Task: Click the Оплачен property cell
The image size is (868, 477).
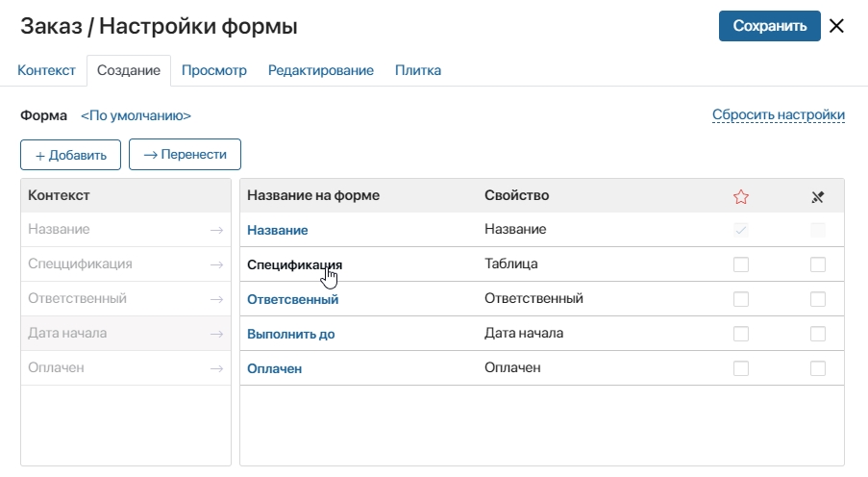Action: pyautogui.click(x=512, y=367)
